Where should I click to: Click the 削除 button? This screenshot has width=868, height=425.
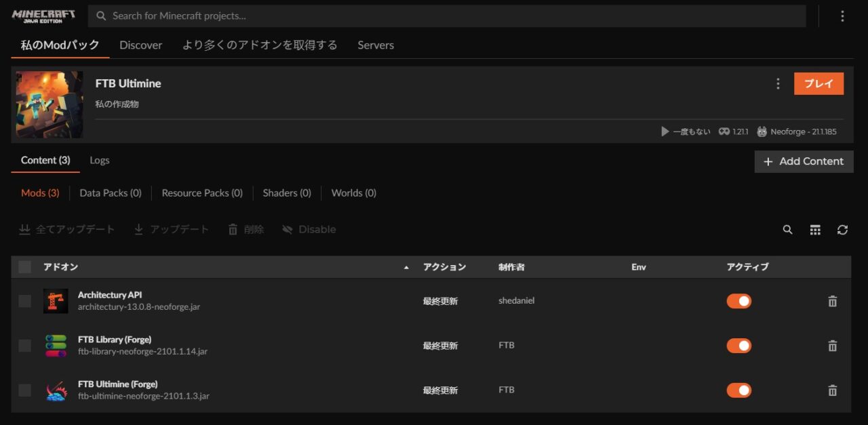point(245,230)
